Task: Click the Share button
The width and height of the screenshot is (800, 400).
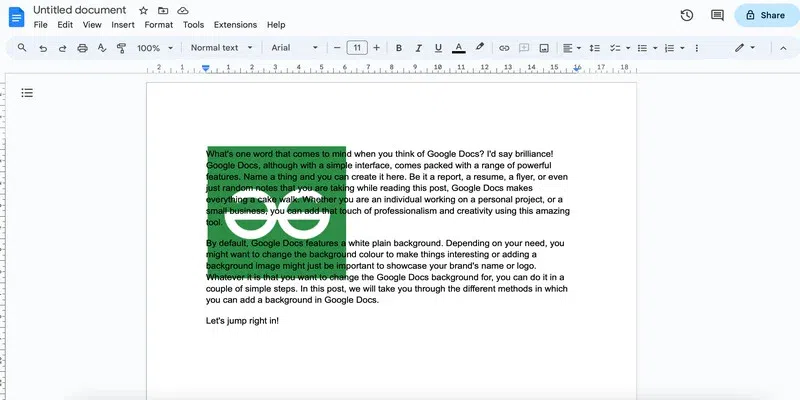Action: 767,15
